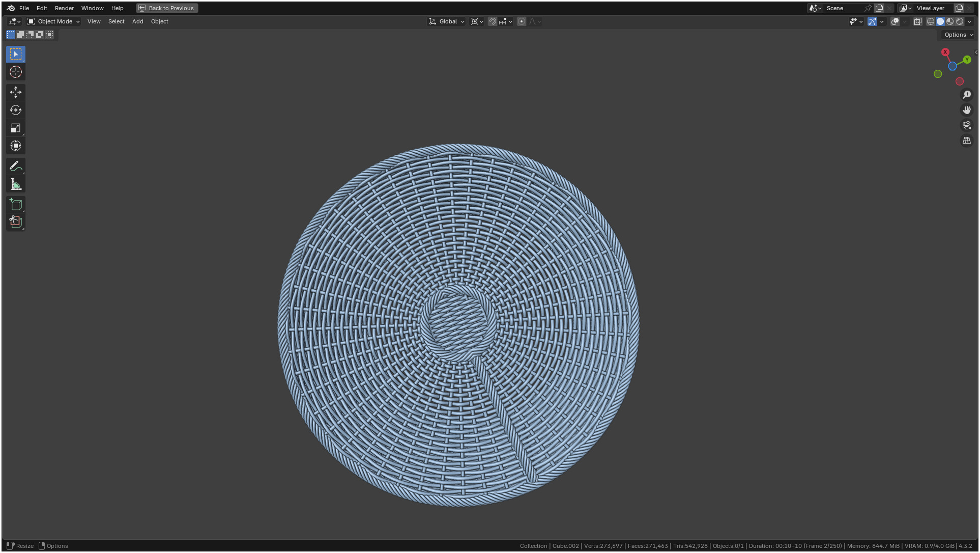Viewport: 980px width, 553px height.
Task: Pick the Scale tool
Action: pos(15,128)
